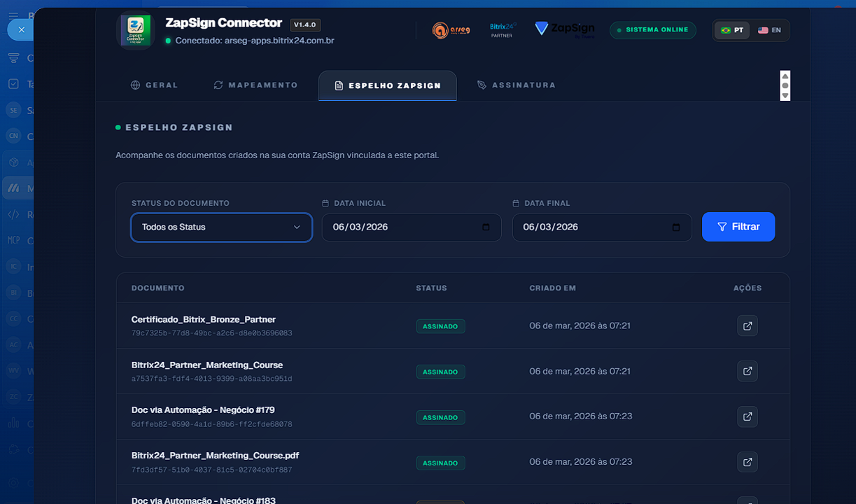Close the side panel with X button
856x504 pixels.
click(21, 30)
